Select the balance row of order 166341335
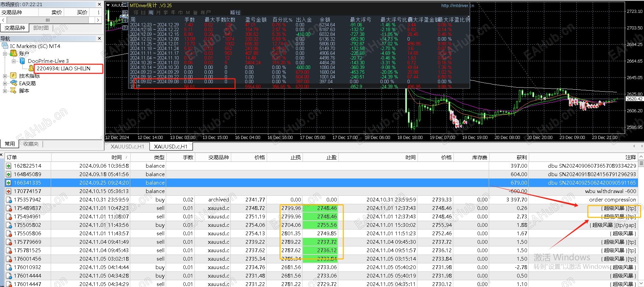The height and width of the screenshot is (287, 644). point(321,183)
